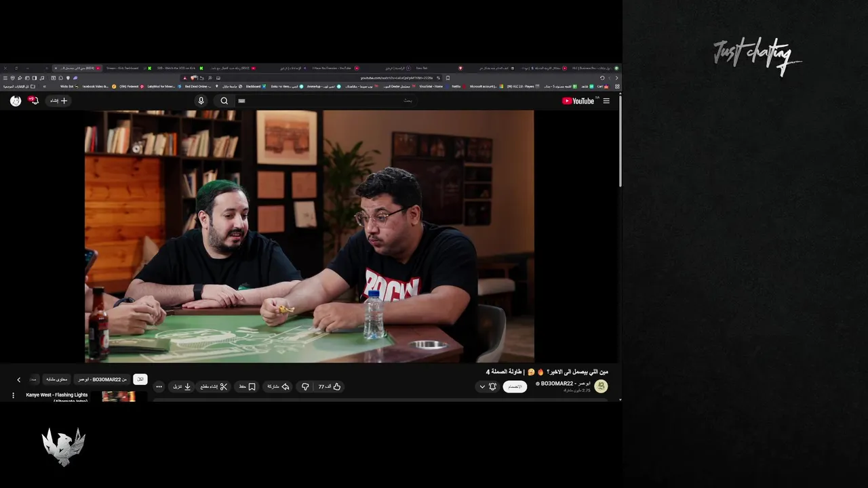This screenshot has width=868, height=488.
Task: Open bookmarks apps grid icon
Action: pyautogui.click(x=618, y=86)
